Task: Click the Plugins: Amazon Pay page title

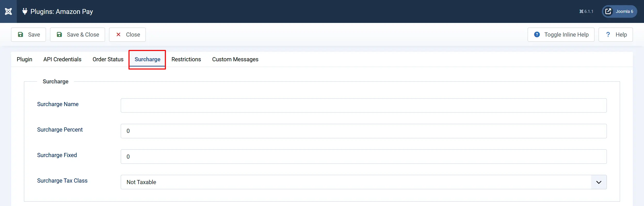Action: tap(62, 12)
